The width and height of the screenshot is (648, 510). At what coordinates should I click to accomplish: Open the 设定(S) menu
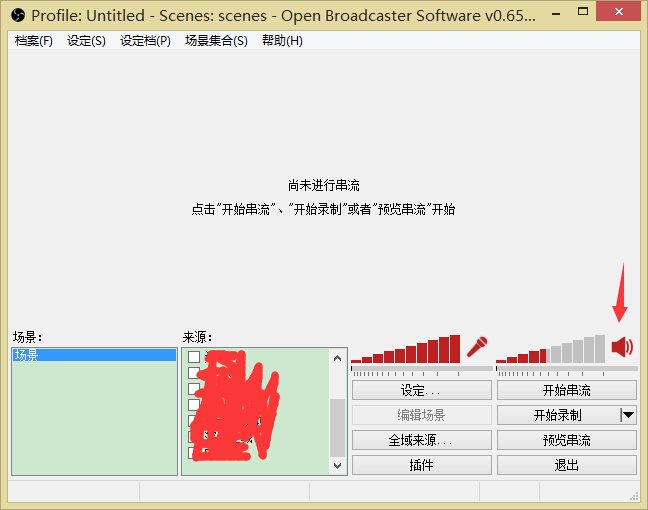pos(86,41)
